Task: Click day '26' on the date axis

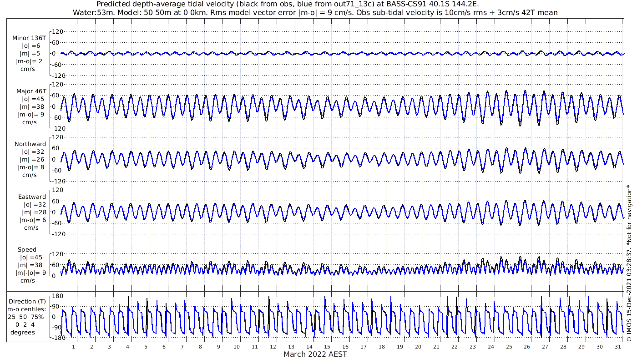Action: [527, 347]
